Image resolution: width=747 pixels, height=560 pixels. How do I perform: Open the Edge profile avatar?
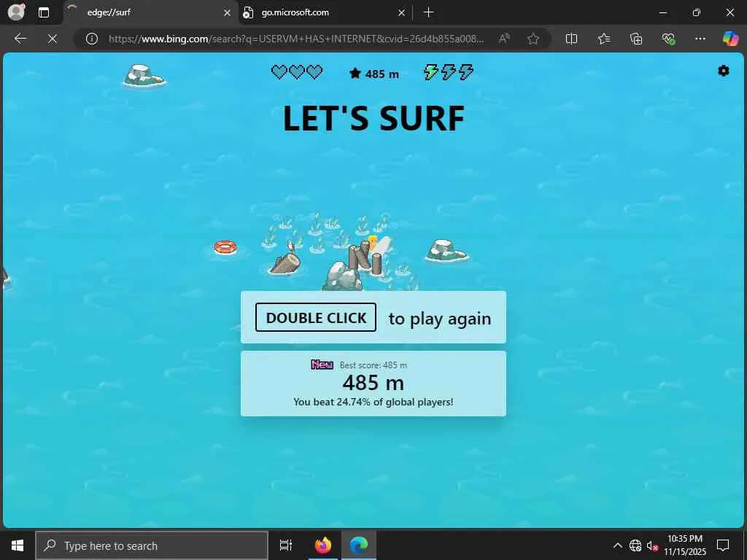(x=16, y=12)
